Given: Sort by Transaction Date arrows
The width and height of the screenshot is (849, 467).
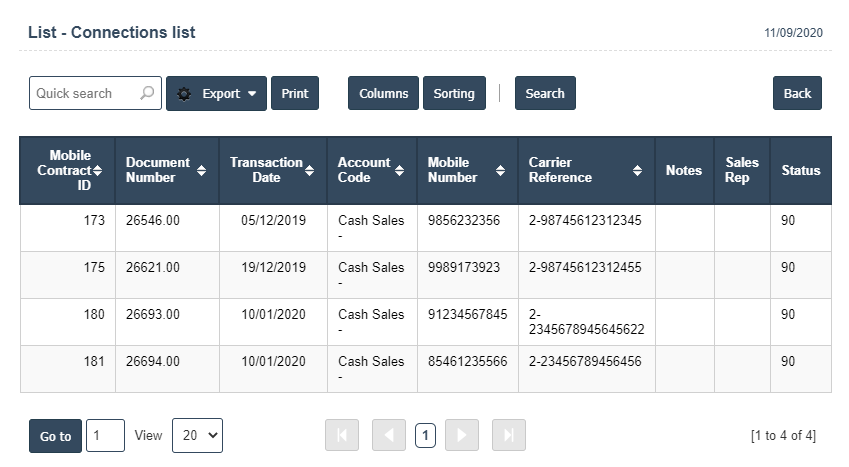Looking at the screenshot, I should tap(310, 171).
